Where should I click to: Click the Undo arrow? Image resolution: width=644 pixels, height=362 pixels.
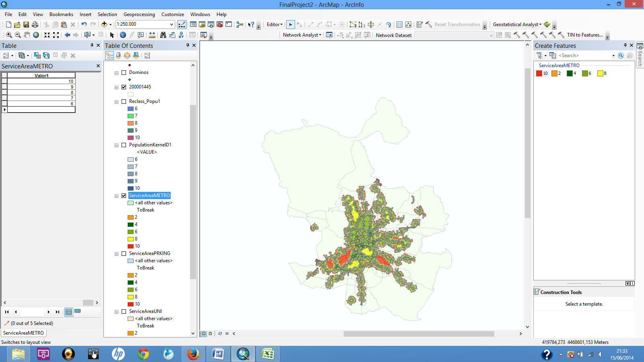(x=84, y=25)
